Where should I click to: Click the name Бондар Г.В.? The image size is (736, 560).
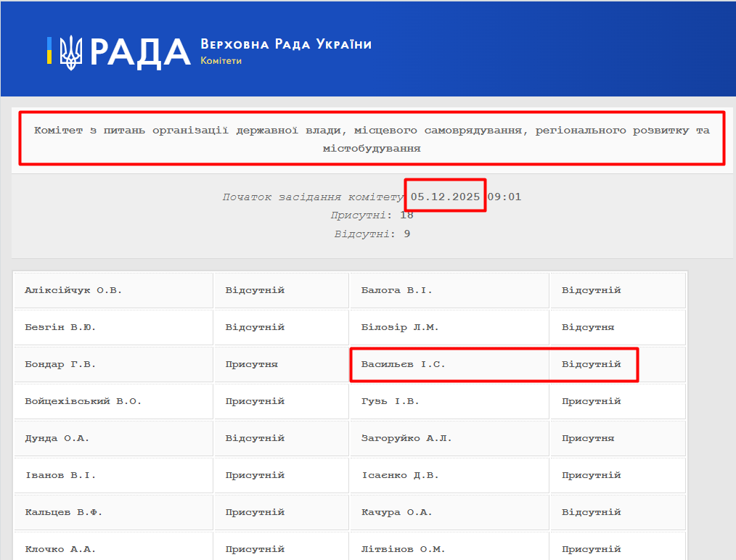pos(60,364)
